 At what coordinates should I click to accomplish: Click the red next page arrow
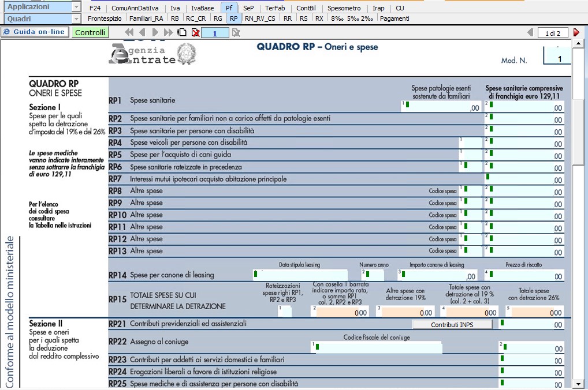click(576, 32)
